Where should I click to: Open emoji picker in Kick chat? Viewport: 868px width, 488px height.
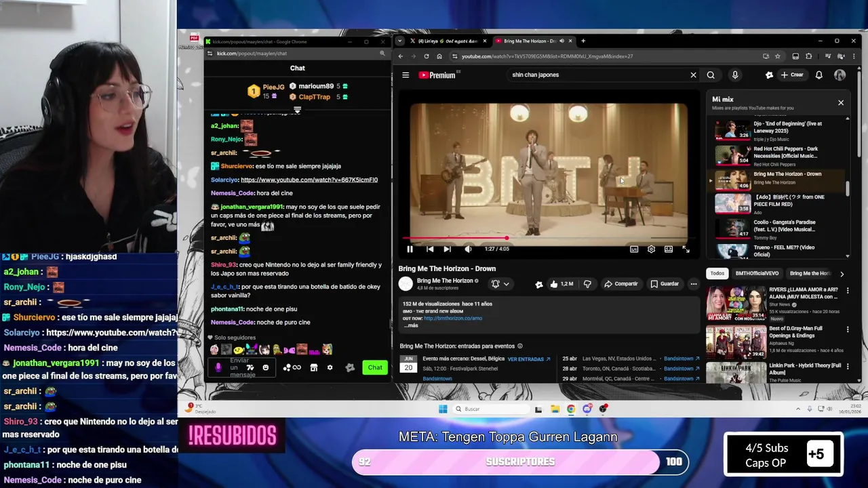point(265,367)
